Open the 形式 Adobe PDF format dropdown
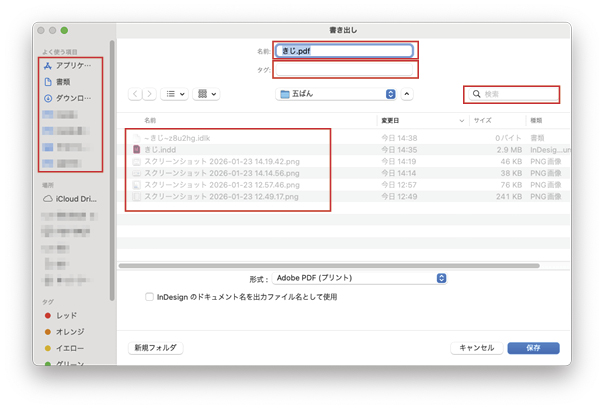The height and width of the screenshot is (409, 604). [361, 277]
